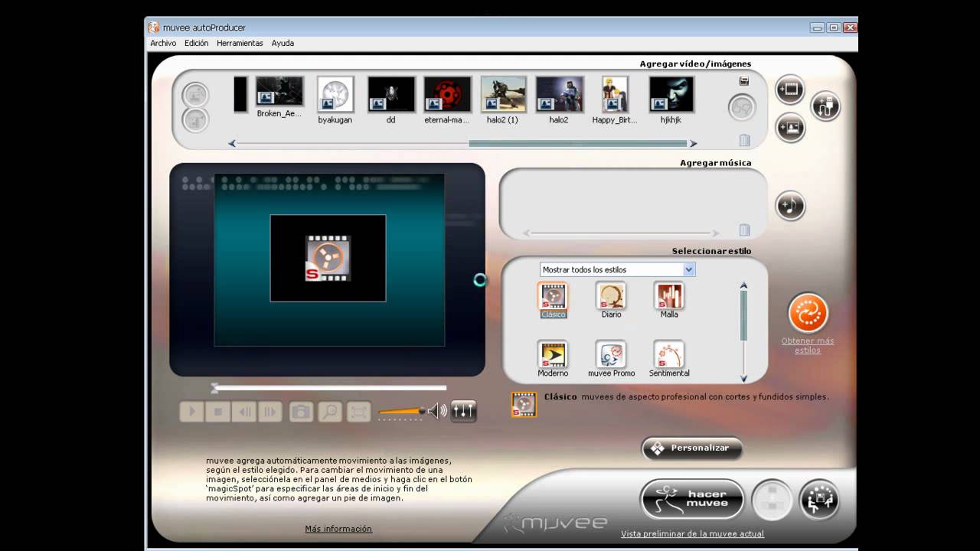Click the Personalizar button
The width and height of the screenshot is (980, 551).
(692, 448)
